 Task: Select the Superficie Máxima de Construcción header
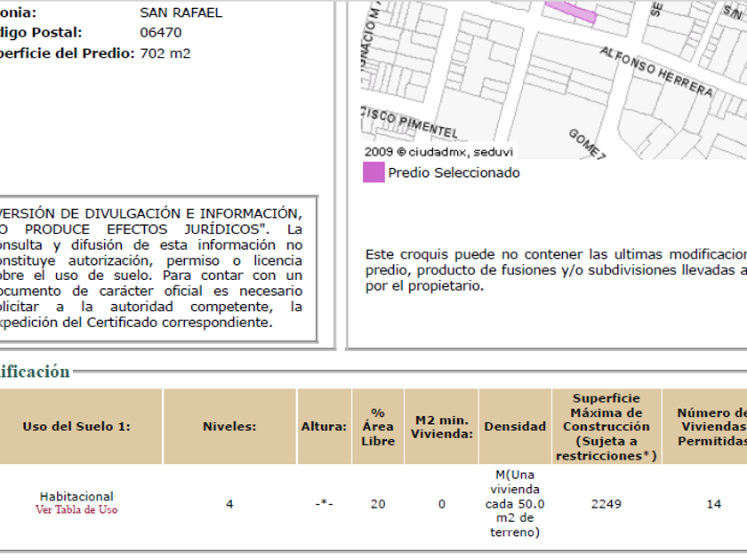tap(606, 427)
